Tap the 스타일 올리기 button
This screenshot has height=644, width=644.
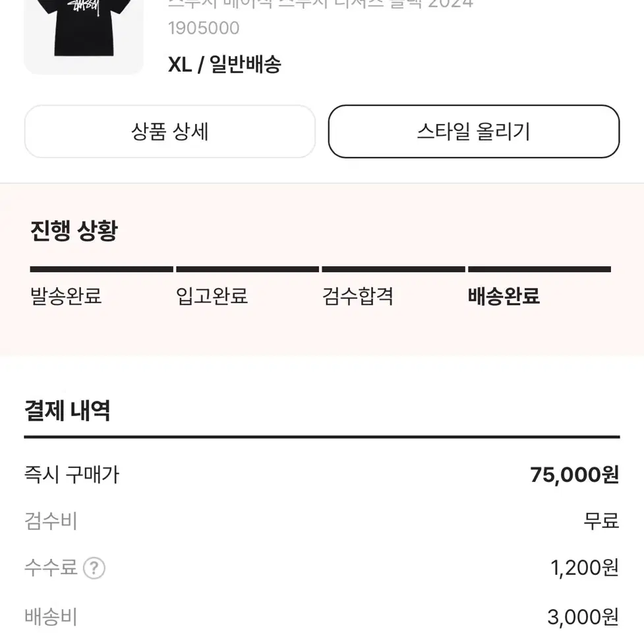pos(473,131)
